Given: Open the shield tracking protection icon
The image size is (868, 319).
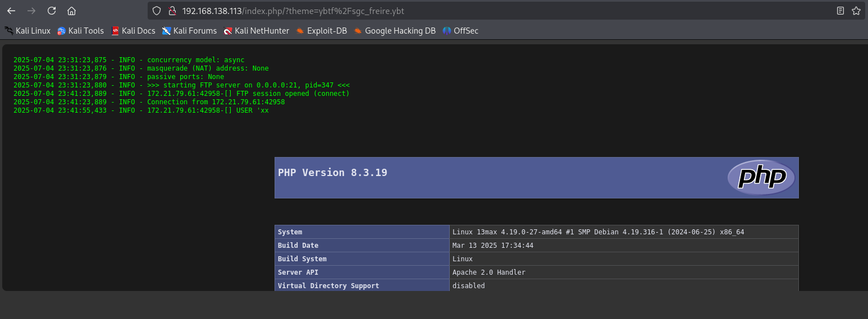Looking at the screenshot, I should click(x=157, y=11).
